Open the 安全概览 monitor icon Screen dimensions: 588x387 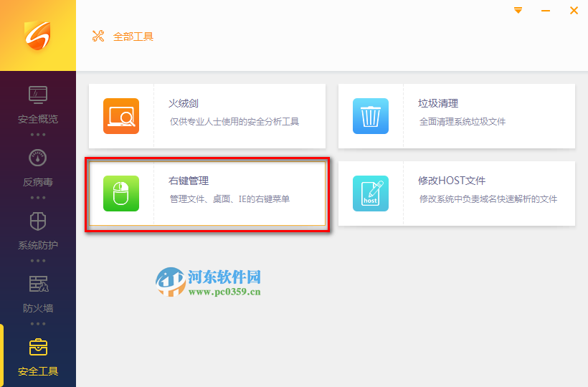[x=38, y=95]
